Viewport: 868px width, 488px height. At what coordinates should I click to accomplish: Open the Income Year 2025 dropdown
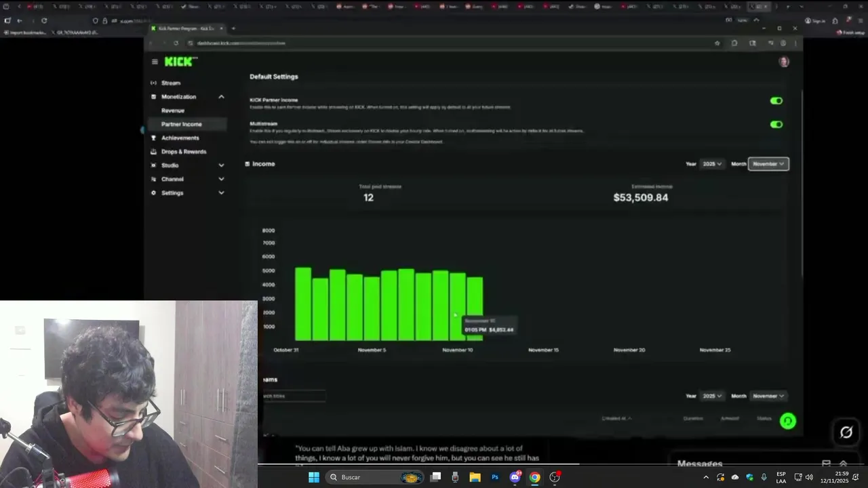point(712,164)
